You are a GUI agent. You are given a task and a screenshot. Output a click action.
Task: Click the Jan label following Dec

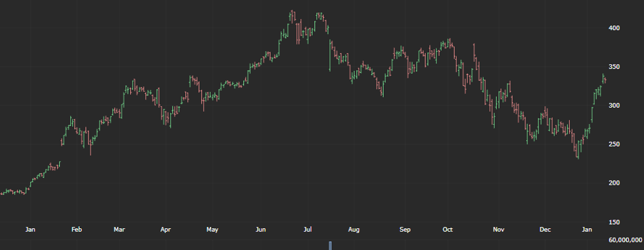click(x=587, y=230)
